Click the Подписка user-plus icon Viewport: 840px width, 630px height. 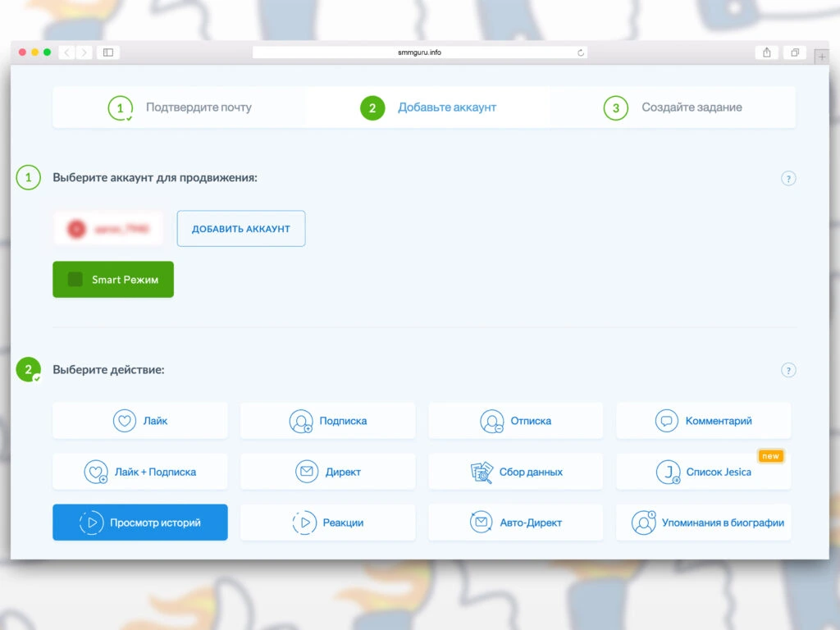point(301,421)
